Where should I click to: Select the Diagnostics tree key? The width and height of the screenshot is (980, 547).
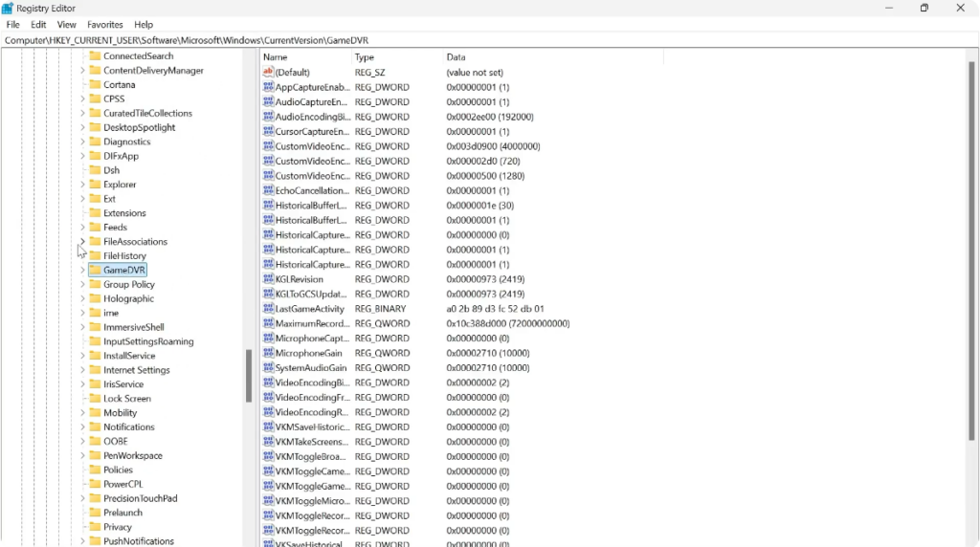click(x=127, y=142)
